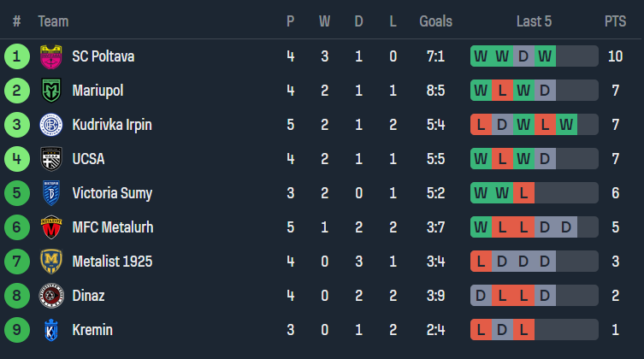Open the Kudrivka Irpin club badge
Screen dimensions: 644x359
click(x=51, y=125)
